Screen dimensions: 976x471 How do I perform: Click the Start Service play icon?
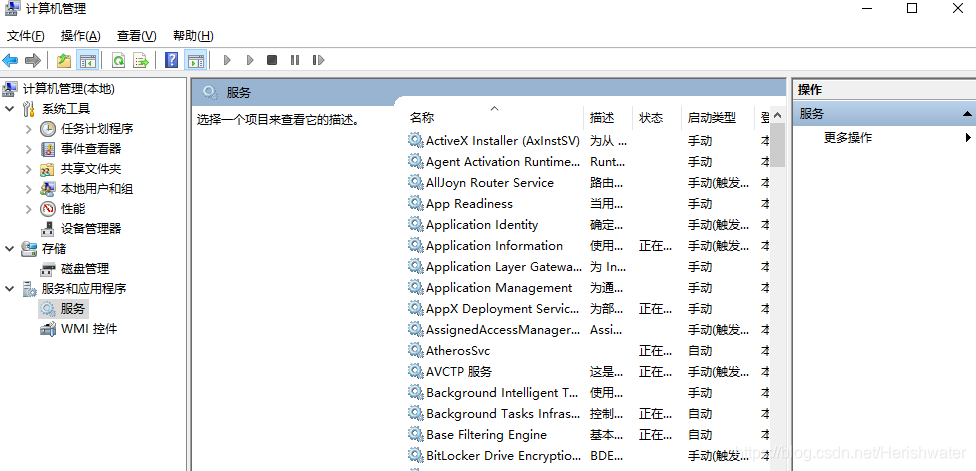coord(227,60)
